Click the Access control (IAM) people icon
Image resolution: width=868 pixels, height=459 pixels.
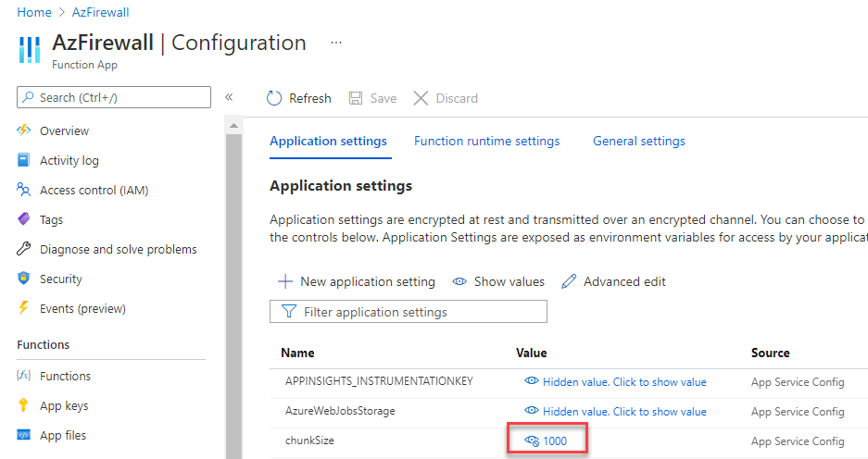pos(24,190)
